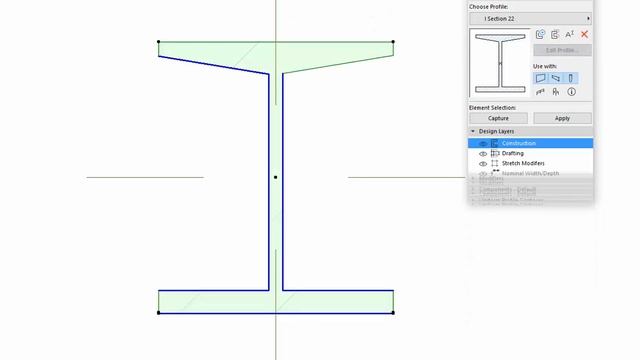Screen dimensions: 640x360
Task: Click the info circle icon
Action: click(571, 92)
